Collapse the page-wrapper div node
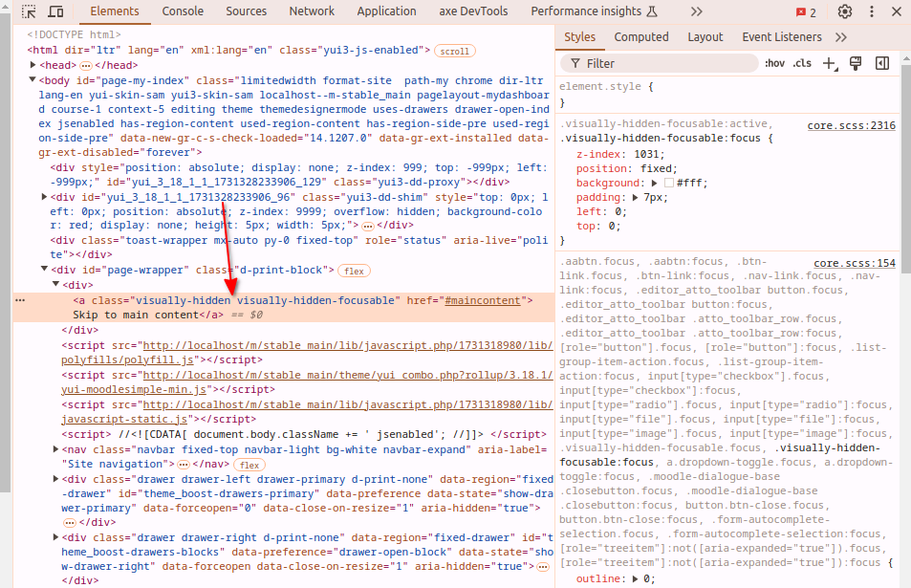Viewport: 911px width, 588px height. (44, 269)
